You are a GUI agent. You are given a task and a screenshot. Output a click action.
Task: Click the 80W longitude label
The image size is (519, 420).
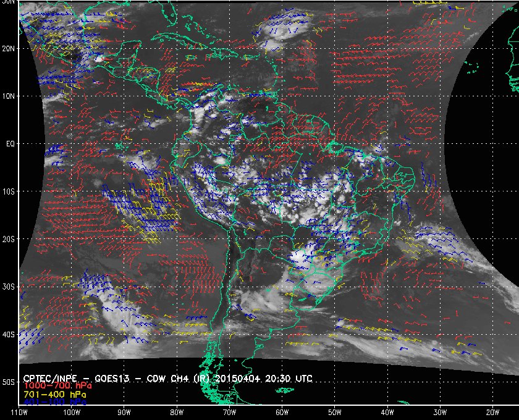177,413
